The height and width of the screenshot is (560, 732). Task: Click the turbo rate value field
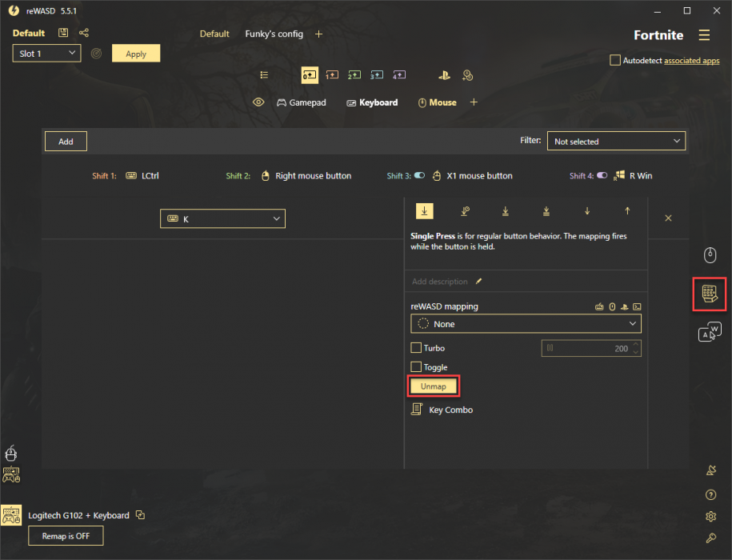[590, 348]
